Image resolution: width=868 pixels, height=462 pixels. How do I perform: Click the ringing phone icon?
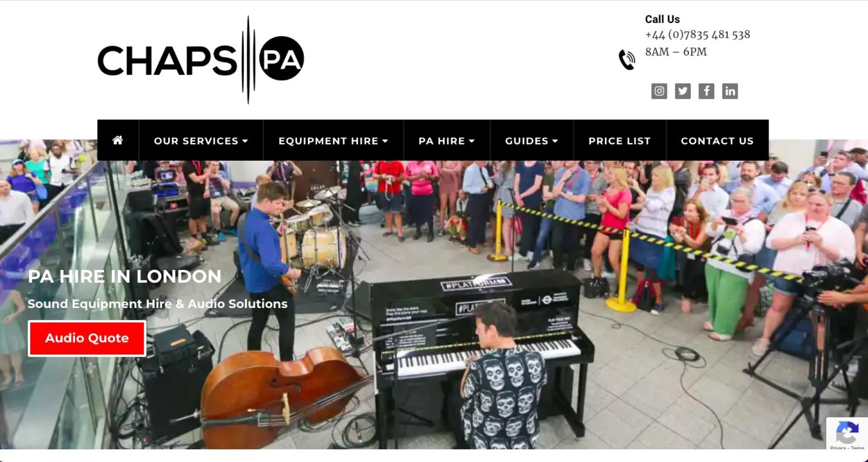coord(627,60)
